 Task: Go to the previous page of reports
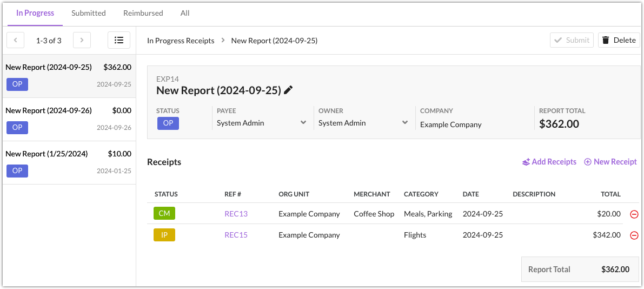tap(16, 40)
